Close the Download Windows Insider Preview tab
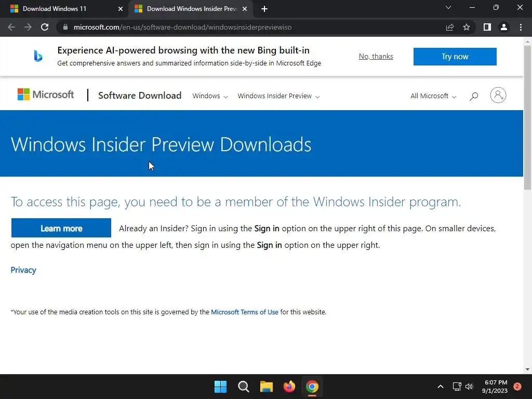 (x=245, y=9)
